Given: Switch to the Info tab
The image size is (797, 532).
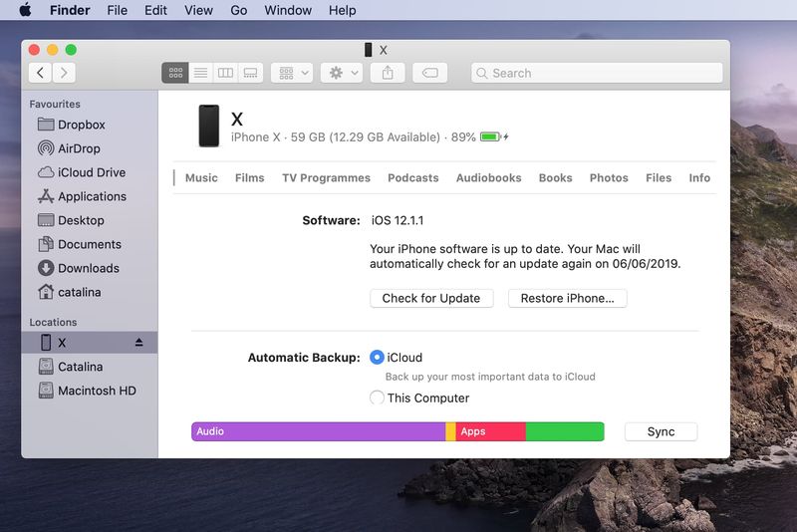Looking at the screenshot, I should point(699,178).
